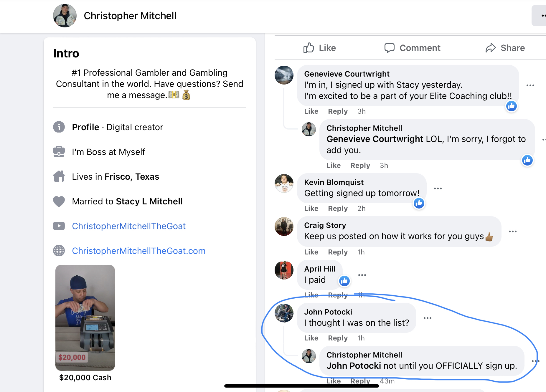Screen dimensions: 546x392
Task: Reply to April Hill's comment
Action: 338,295
